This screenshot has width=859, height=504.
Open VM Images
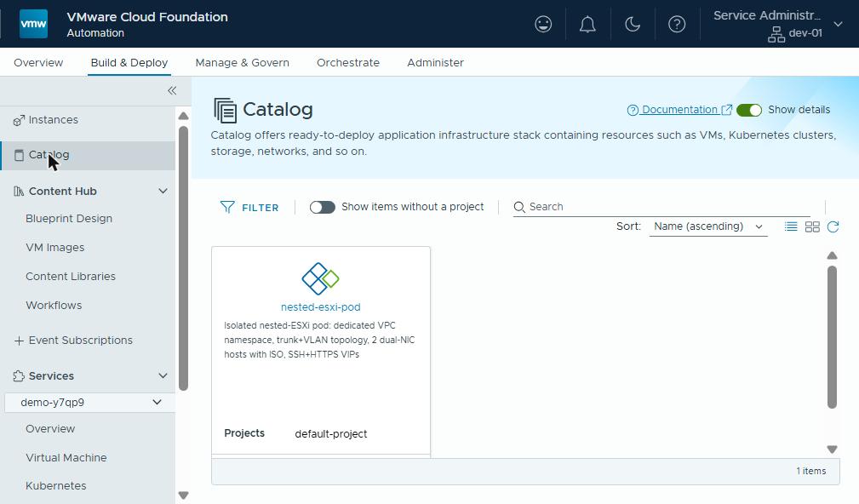(54, 248)
